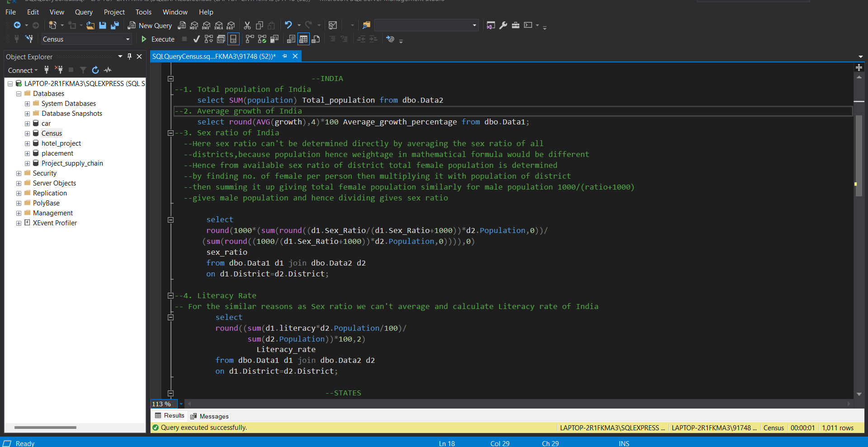868x447 pixels.
Task: Click the Disconnect icon in Object Explorer
Action: pos(59,70)
